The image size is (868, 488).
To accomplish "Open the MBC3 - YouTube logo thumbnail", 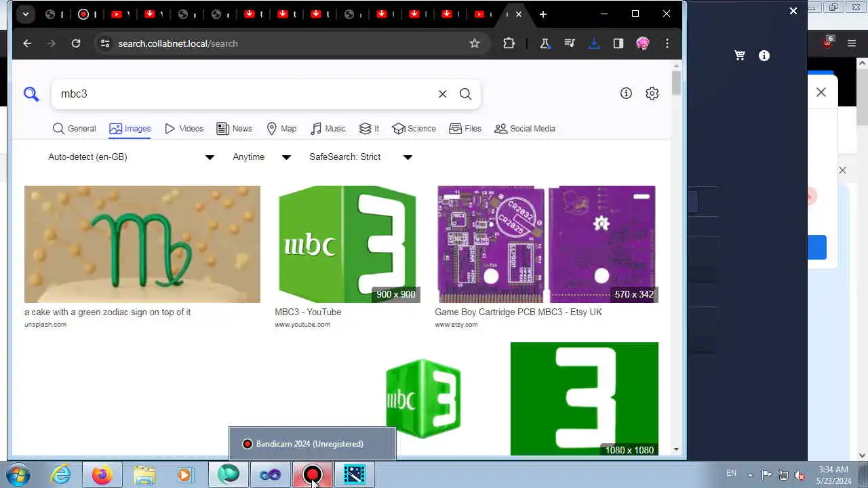I will pyautogui.click(x=347, y=244).
